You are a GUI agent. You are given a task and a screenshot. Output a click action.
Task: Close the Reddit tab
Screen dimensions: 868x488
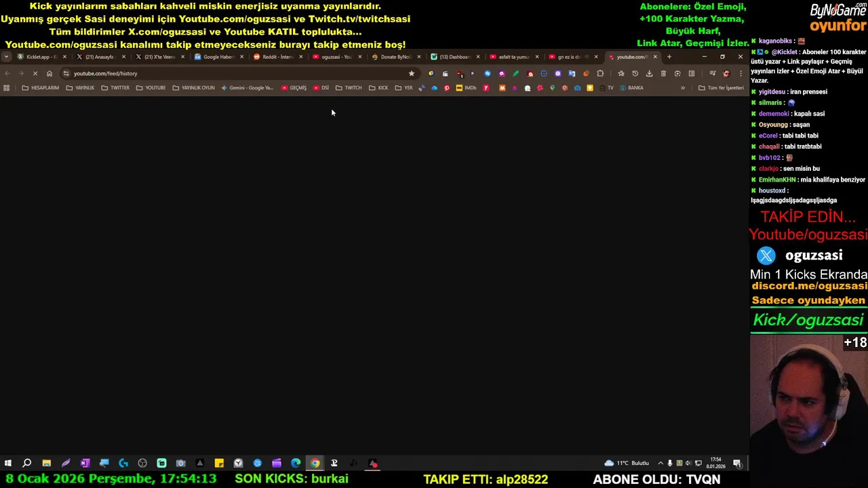coord(300,57)
